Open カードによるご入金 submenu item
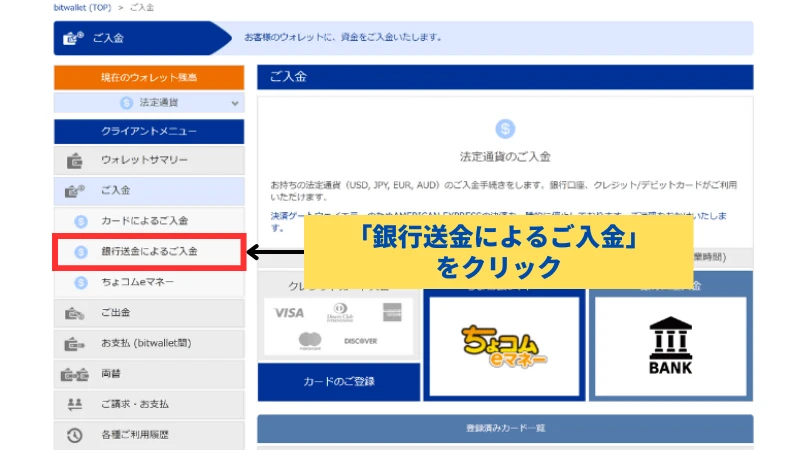This screenshot has height=450, width=800. pyautogui.click(x=149, y=221)
